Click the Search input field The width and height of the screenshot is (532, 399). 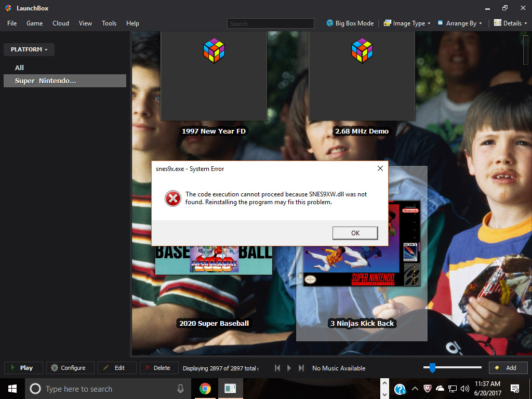tap(270, 23)
